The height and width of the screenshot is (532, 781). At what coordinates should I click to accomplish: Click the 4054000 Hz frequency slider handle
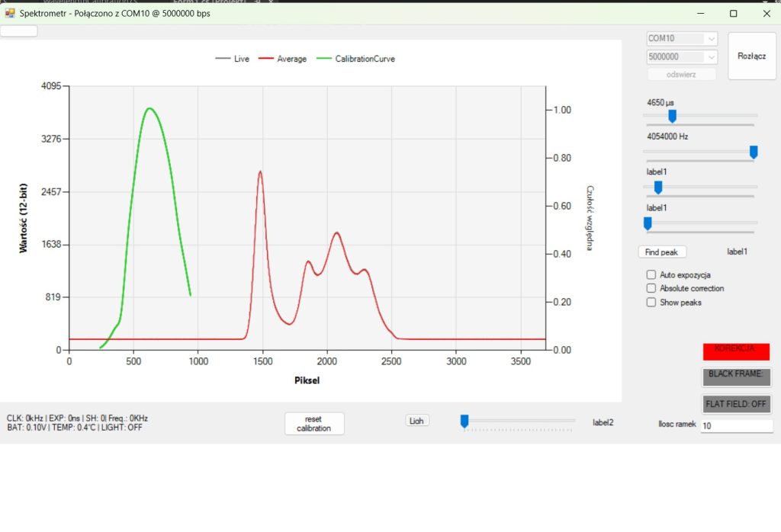[x=754, y=152]
